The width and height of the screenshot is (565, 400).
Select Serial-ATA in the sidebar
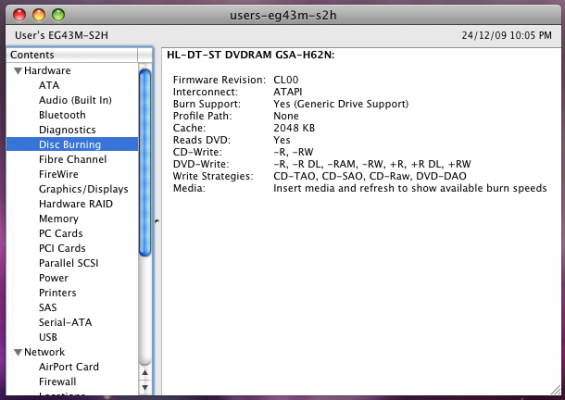pyautogui.click(x=66, y=322)
